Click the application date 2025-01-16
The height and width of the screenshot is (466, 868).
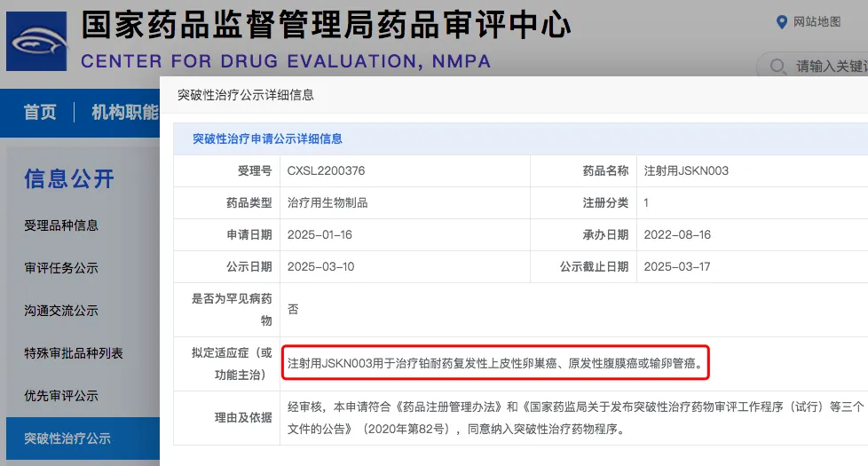pos(320,234)
